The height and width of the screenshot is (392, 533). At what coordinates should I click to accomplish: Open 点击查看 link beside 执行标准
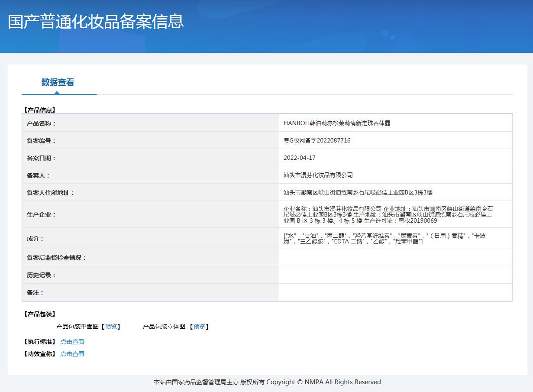coord(72,342)
